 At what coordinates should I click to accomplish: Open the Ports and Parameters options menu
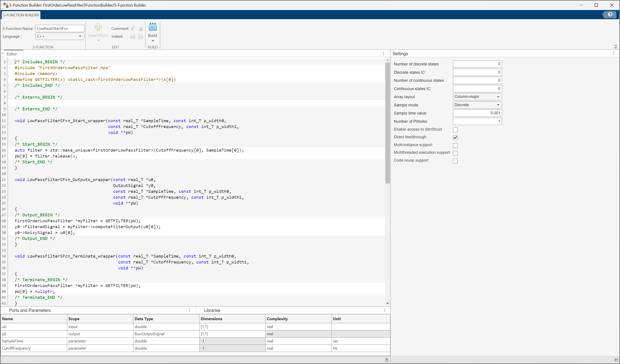pos(189,310)
